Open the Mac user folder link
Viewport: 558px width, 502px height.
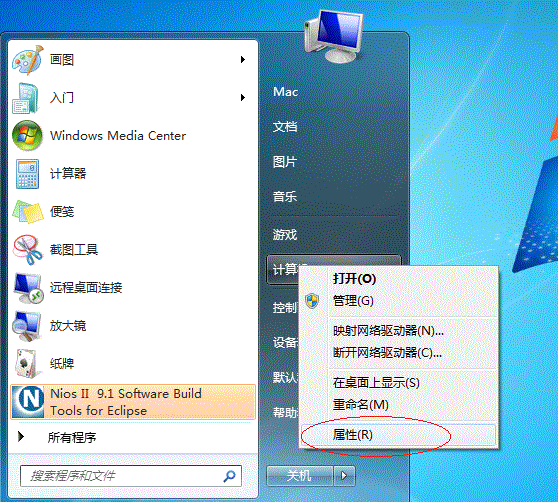(285, 92)
